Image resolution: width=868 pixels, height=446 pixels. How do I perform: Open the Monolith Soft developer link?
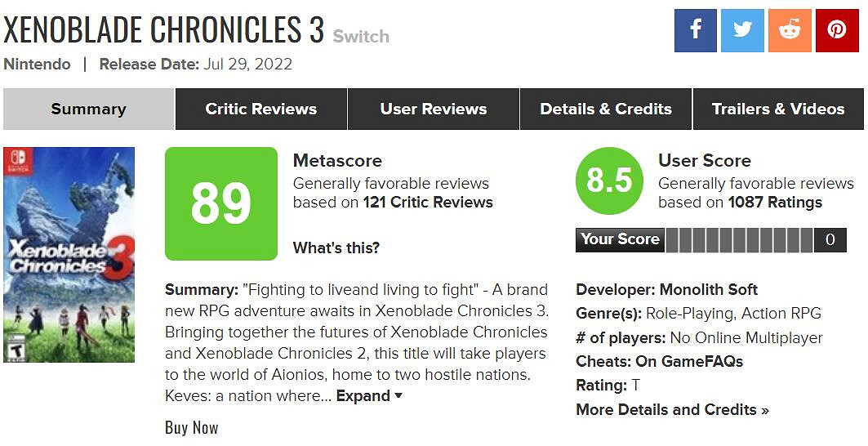(709, 290)
